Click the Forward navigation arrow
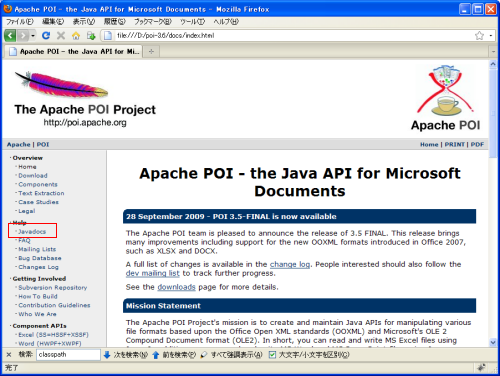Viewport: 500px width, 376px height. 23,35
